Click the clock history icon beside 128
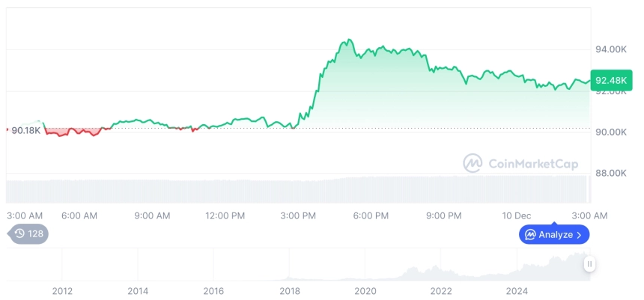The width and height of the screenshot is (644, 300). 19,234
